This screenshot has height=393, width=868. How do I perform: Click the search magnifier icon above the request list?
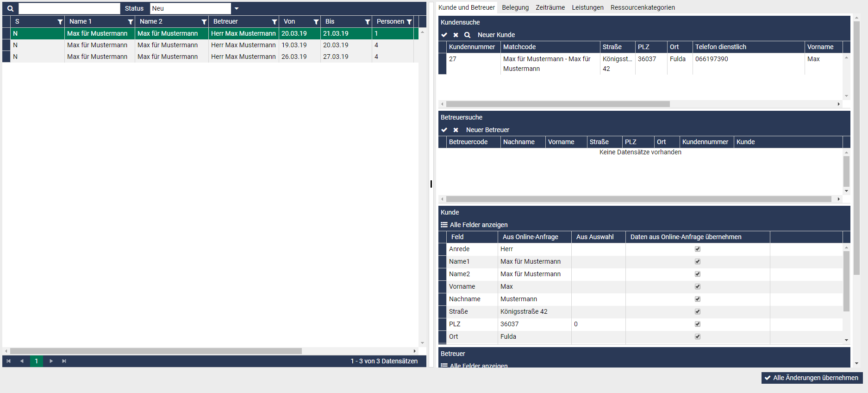[x=10, y=8]
